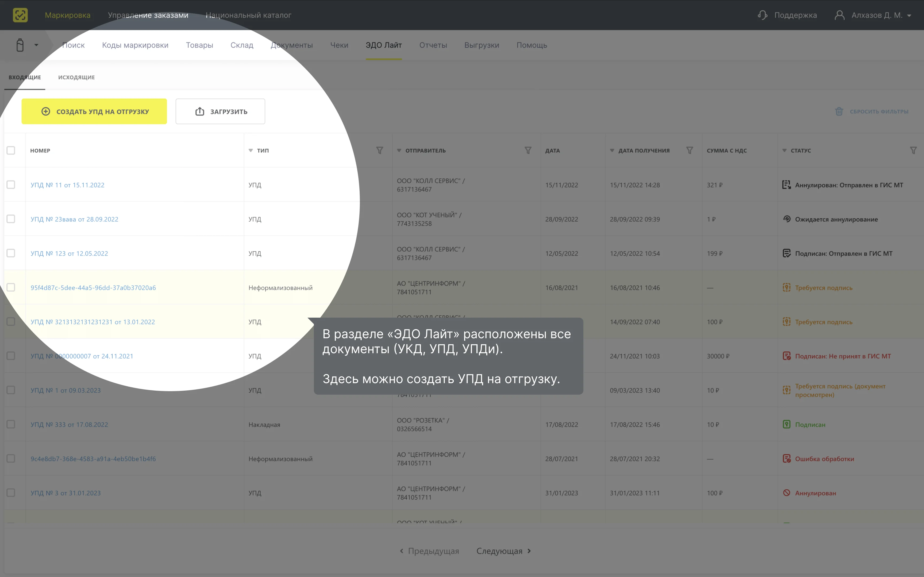Open document УПД № 11 от 15.11.2022
Screen dimensions: 924x577
pyautogui.click(x=68, y=185)
